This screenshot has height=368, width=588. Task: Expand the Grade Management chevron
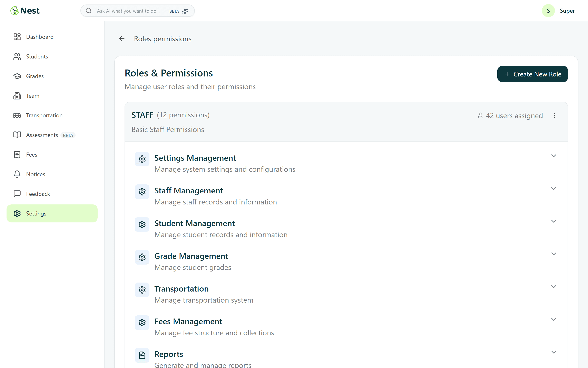[554, 254]
